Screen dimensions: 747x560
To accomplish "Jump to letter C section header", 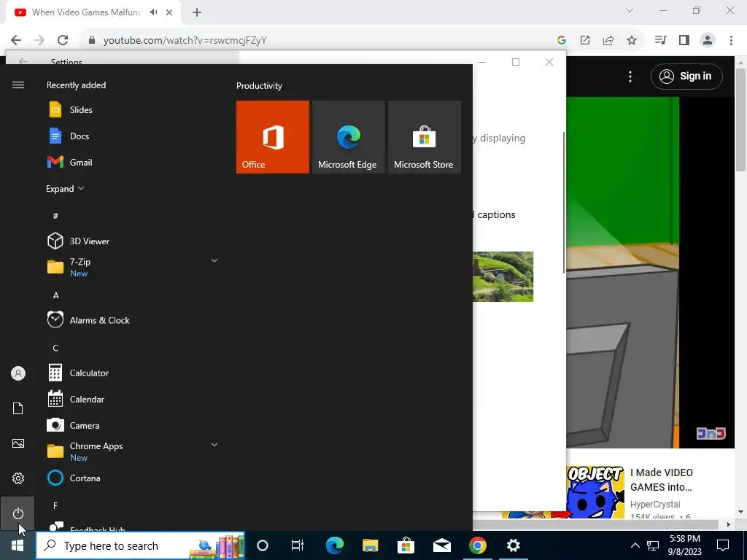I will [55, 348].
